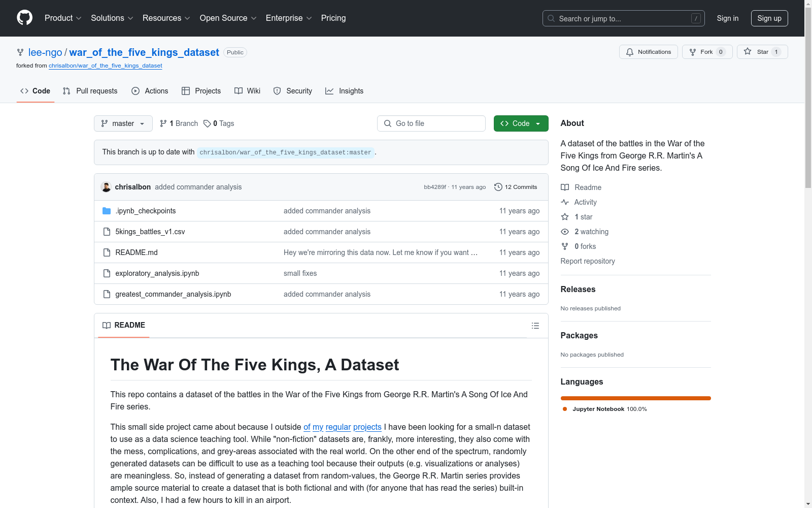
Task: Fork this repository
Action: pyautogui.click(x=707, y=52)
